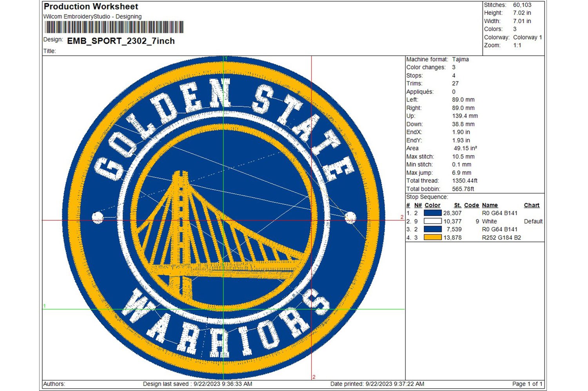
Task: Click the EndX value 1.90 in
Action: click(x=461, y=132)
